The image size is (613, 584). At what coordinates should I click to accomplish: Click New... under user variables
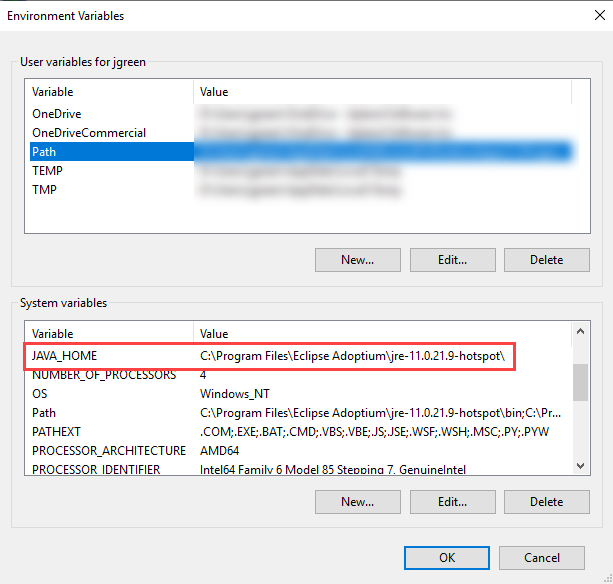point(357,260)
